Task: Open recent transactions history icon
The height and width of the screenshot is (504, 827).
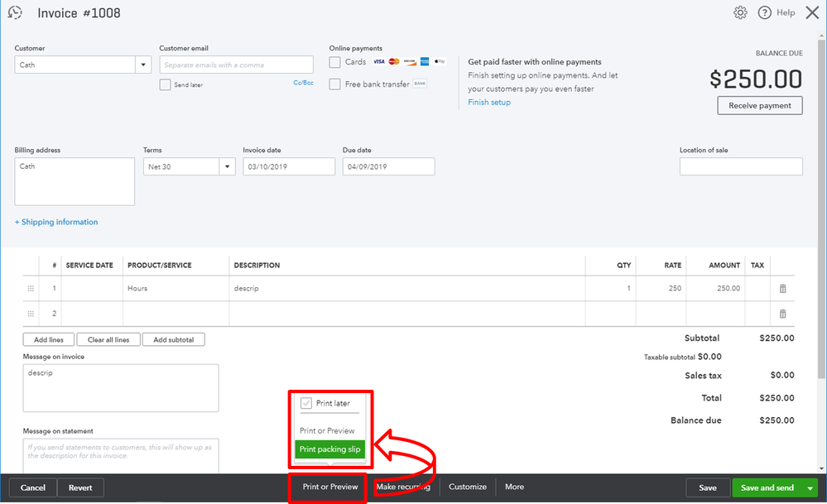Action: pos(15,12)
